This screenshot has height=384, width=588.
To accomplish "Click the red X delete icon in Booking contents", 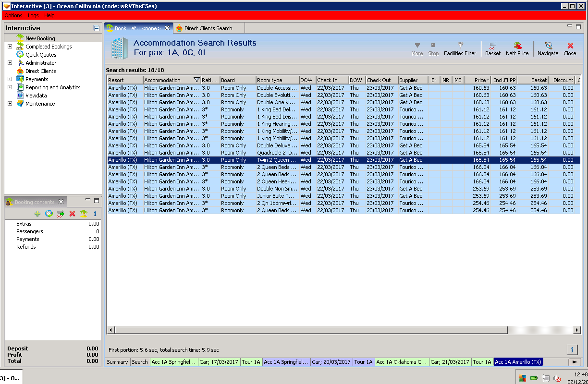I will click(72, 214).
